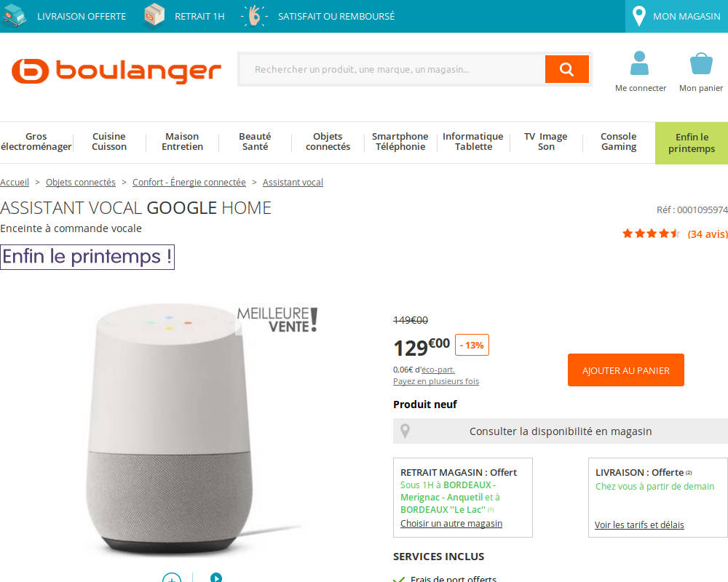
Task: Click the Boulanger logo
Action: (x=116, y=71)
